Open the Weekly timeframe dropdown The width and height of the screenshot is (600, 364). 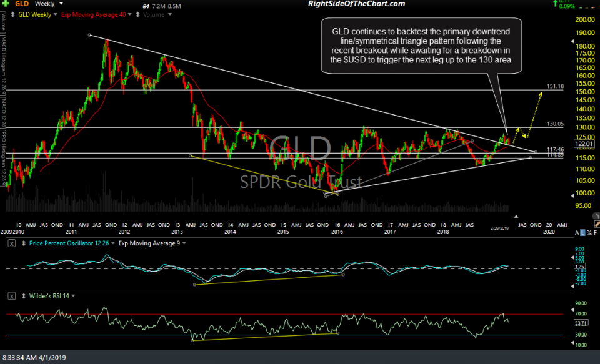coord(61,4)
